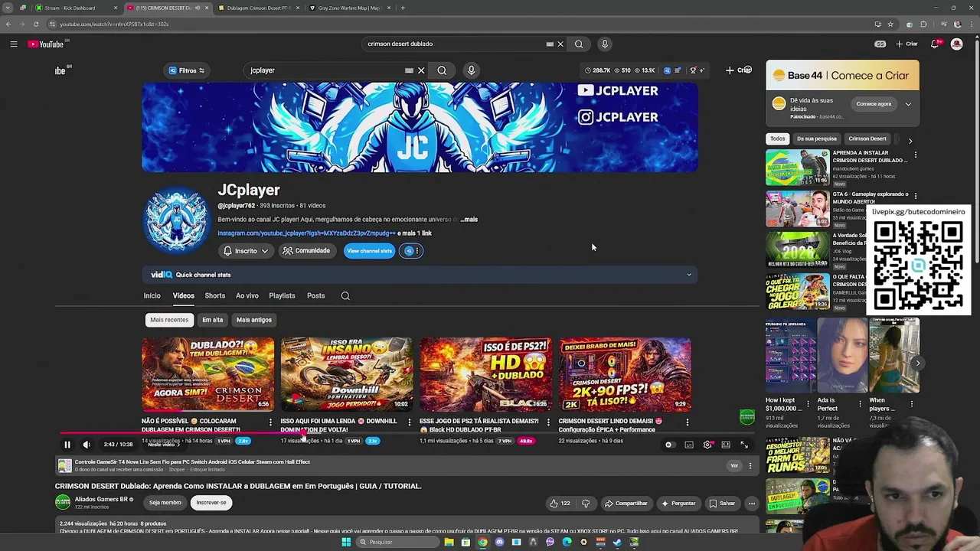Like the video with 122 likes
The height and width of the screenshot is (551, 980).
click(560, 504)
